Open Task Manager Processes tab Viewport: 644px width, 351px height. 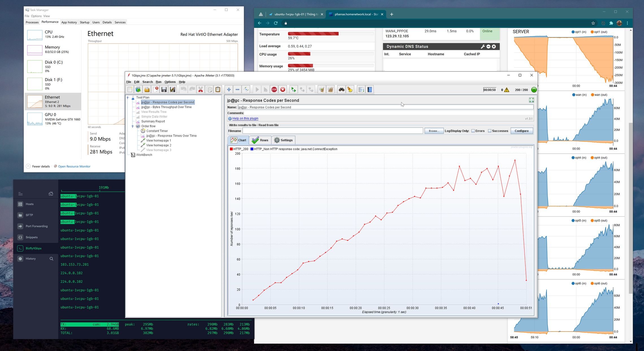pos(32,22)
